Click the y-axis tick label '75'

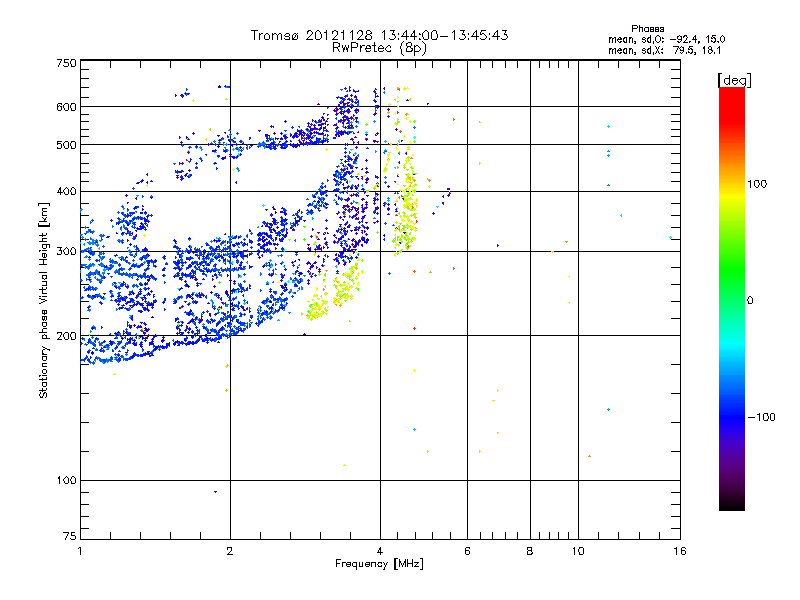(70, 536)
